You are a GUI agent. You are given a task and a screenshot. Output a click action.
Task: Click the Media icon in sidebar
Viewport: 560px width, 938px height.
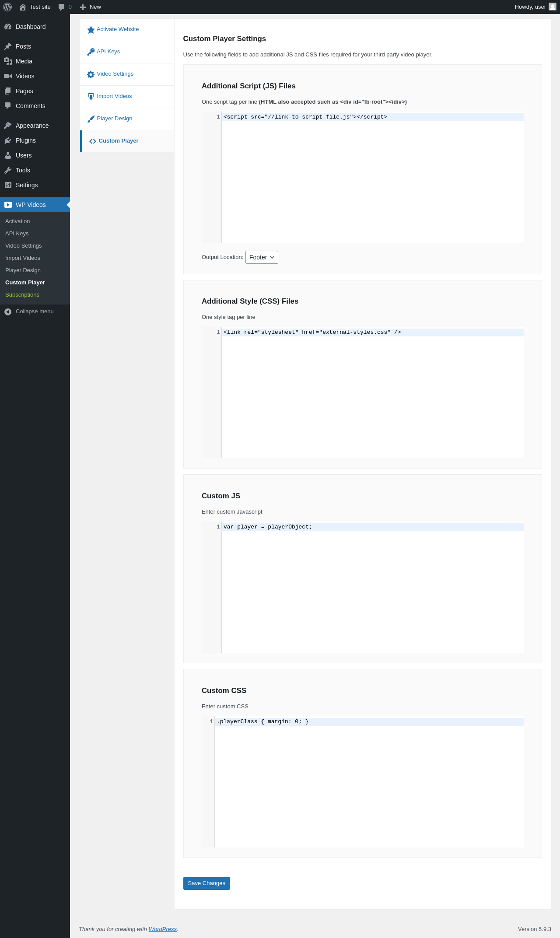[x=8, y=61]
